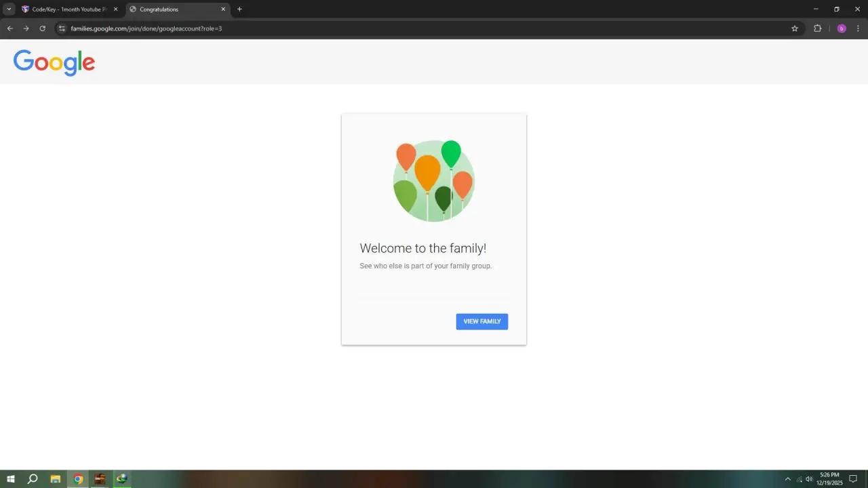Minimize the Chrome window

[816, 9]
